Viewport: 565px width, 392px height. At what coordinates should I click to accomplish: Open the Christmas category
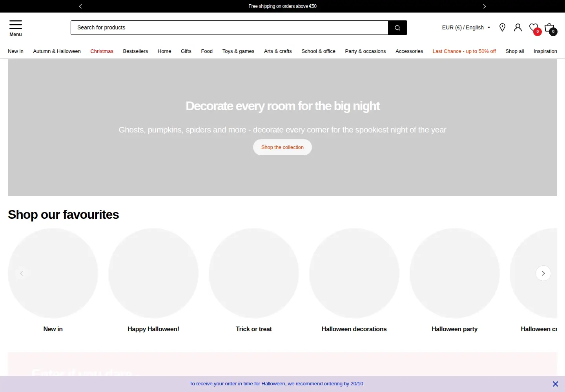click(102, 51)
